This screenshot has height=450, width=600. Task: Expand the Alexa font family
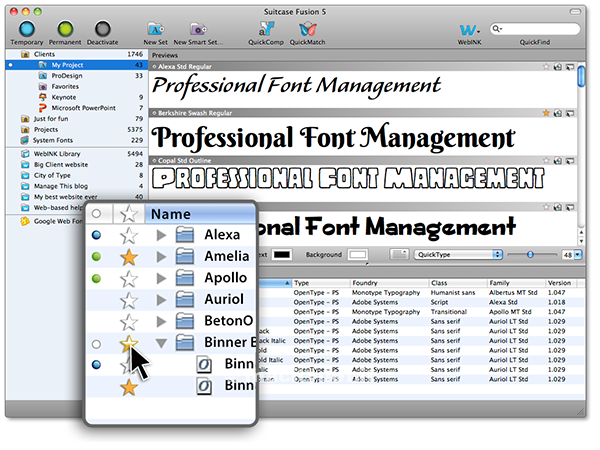[x=161, y=236]
